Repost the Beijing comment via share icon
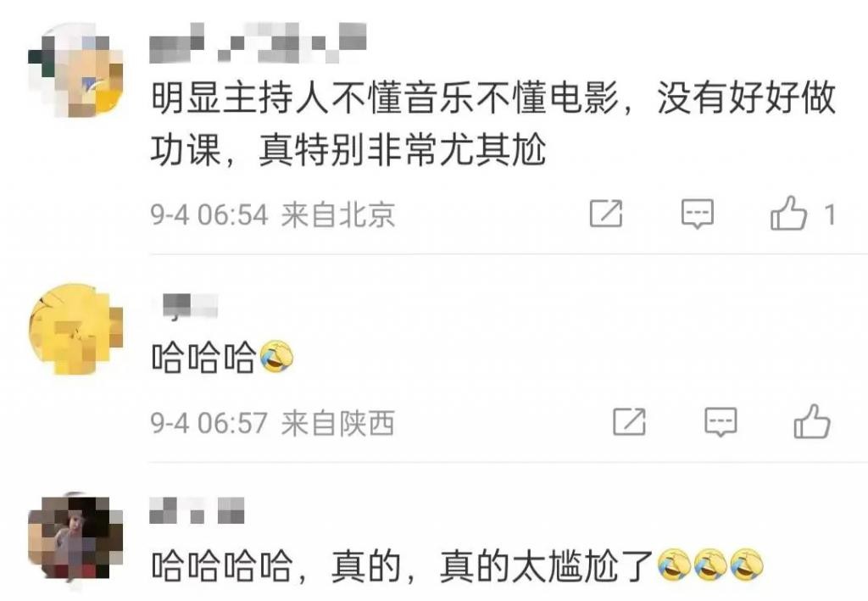 (x=605, y=214)
